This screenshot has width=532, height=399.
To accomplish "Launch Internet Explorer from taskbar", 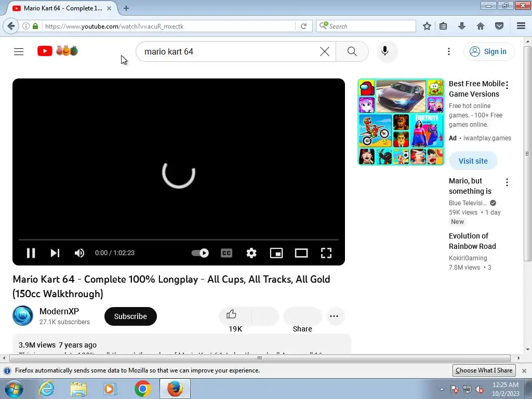I will coord(46,389).
